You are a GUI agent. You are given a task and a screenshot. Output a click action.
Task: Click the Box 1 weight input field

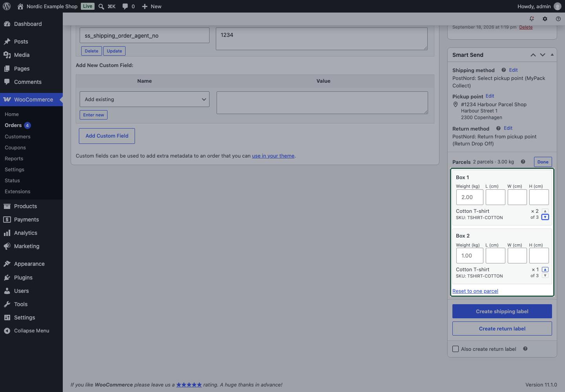coord(470,197)
